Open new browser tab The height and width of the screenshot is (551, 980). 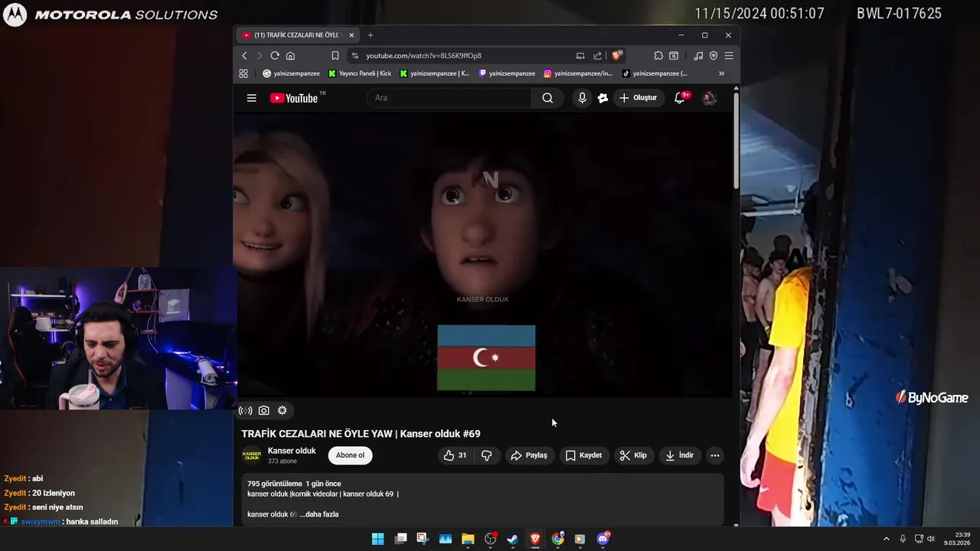371,35
